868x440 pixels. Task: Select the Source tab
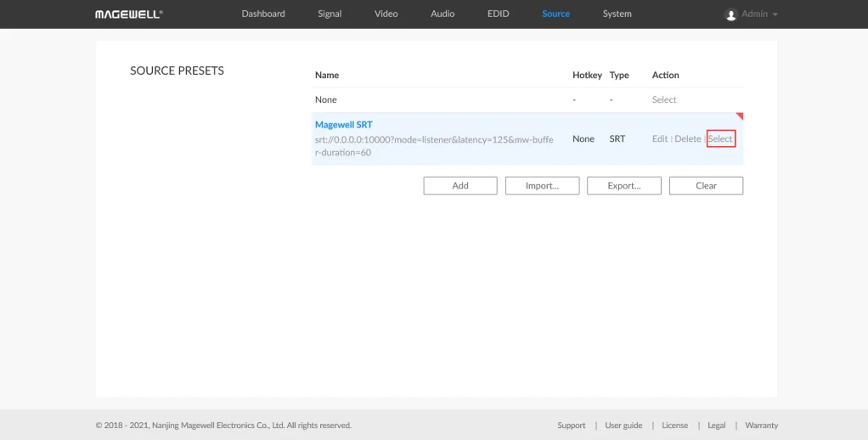(555, 14)
